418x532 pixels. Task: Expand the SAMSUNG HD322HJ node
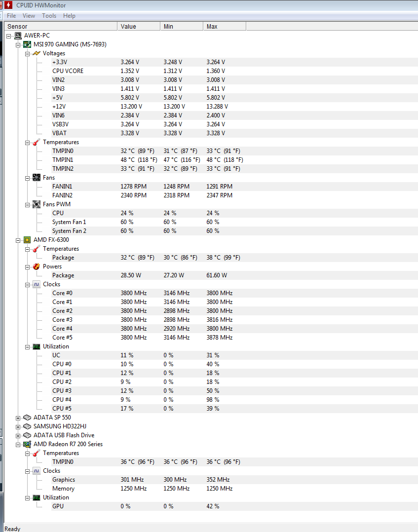pos(18,427)
